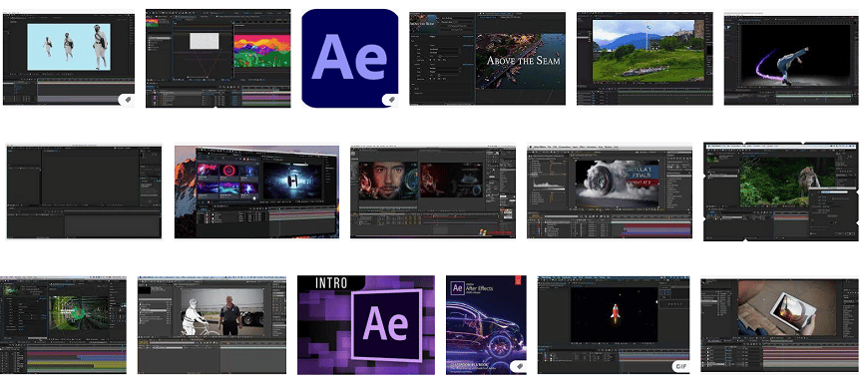Open the purple 'INTRO' Ae thumbnail
This screenshot has height=383, width=868.
click(x=366, y=325)
